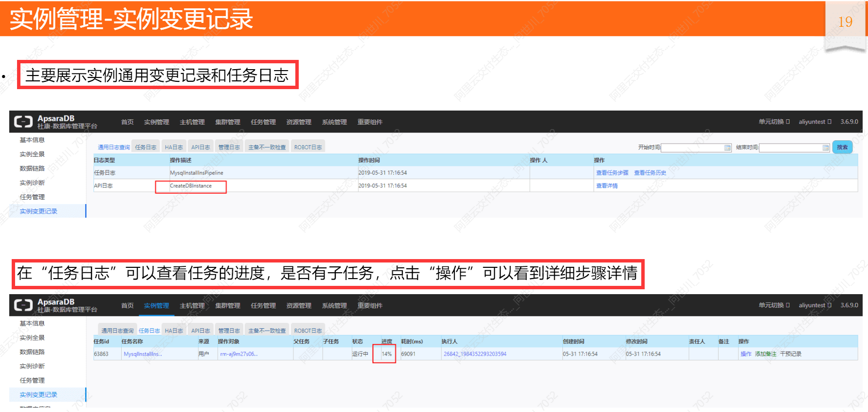Open 重要组件 in the lower screenshot's menu
Viewport: 868px width, 412px height.
click(370, 306)
